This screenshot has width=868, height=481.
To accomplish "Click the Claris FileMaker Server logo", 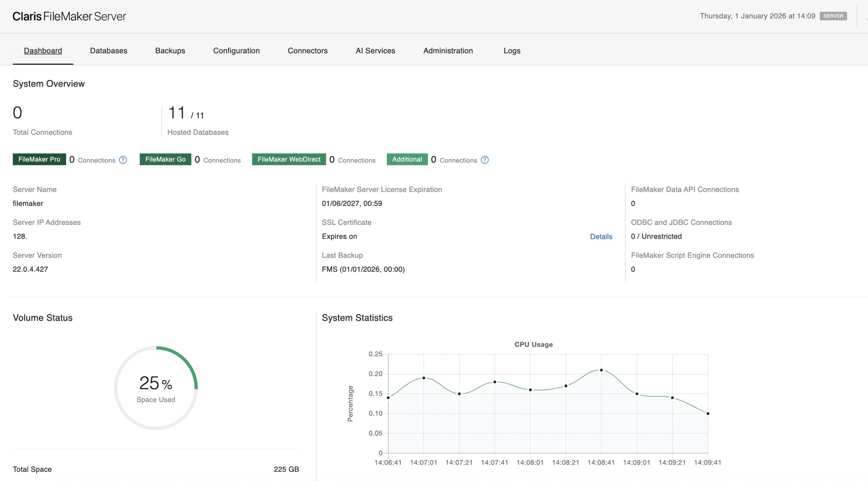I will pos(69,16).
